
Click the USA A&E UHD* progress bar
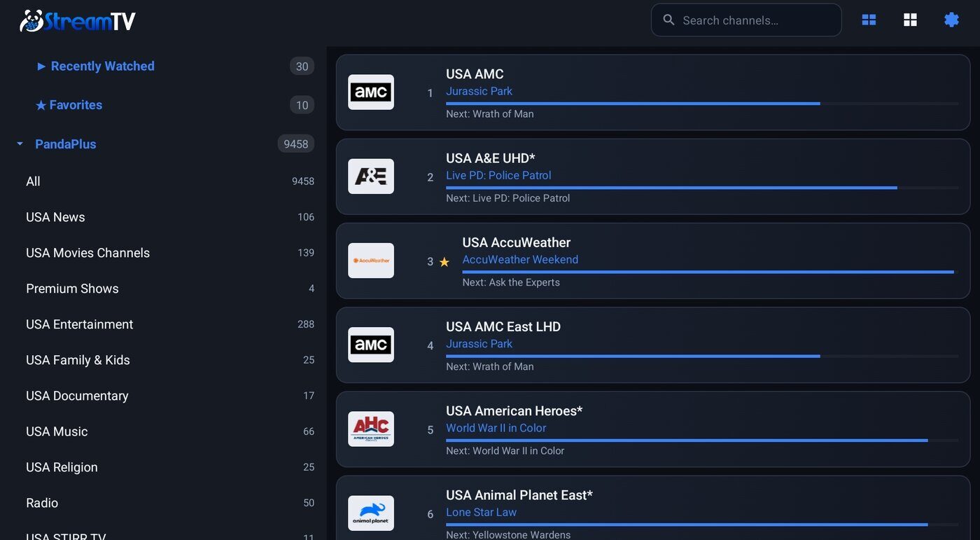[x=702, y=188]
